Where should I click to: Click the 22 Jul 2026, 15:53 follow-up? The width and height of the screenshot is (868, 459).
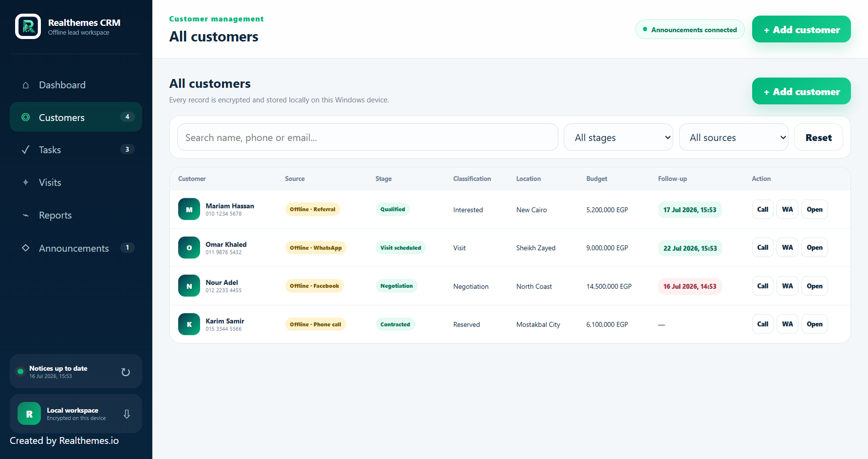click(x=690, y=248)
